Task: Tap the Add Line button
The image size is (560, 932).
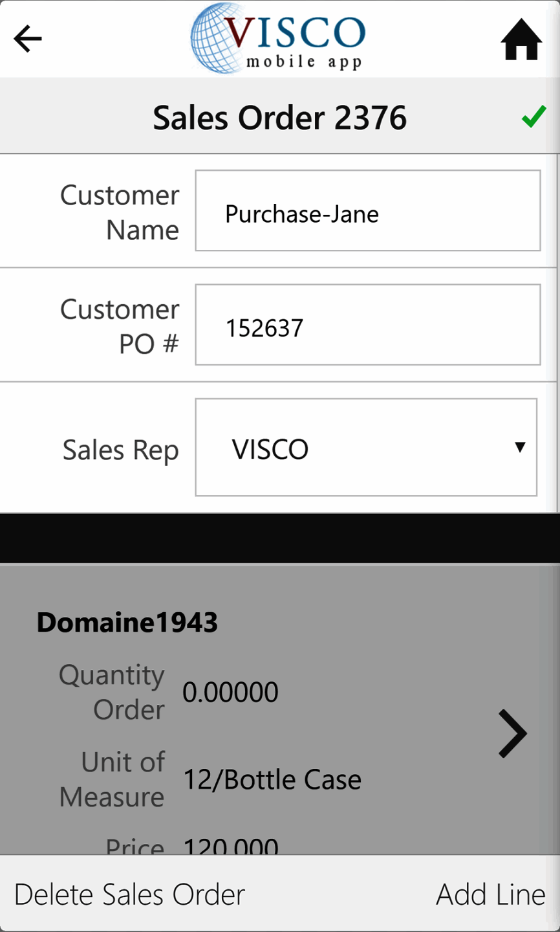Action: click(490, 894)
